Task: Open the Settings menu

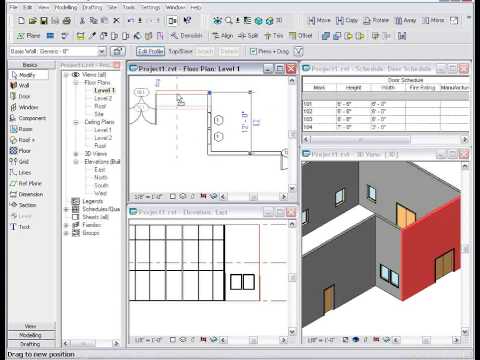Action: (x=150, y=7)
